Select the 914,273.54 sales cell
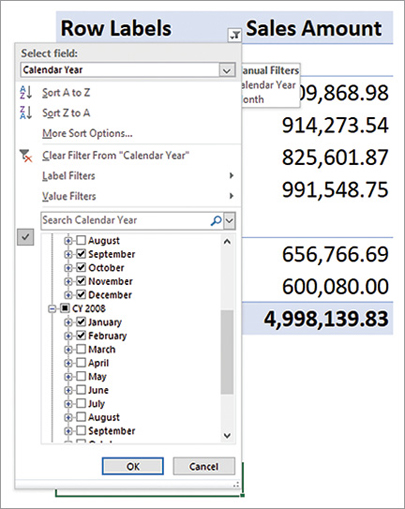 pyautogui.click(x=335, y=125)
